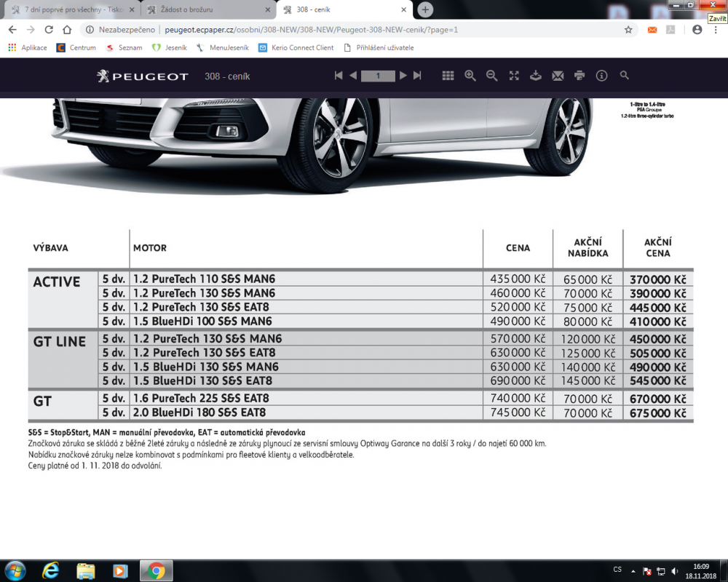Open Kerio Connect Client bookmark

[x=296, y=48]
